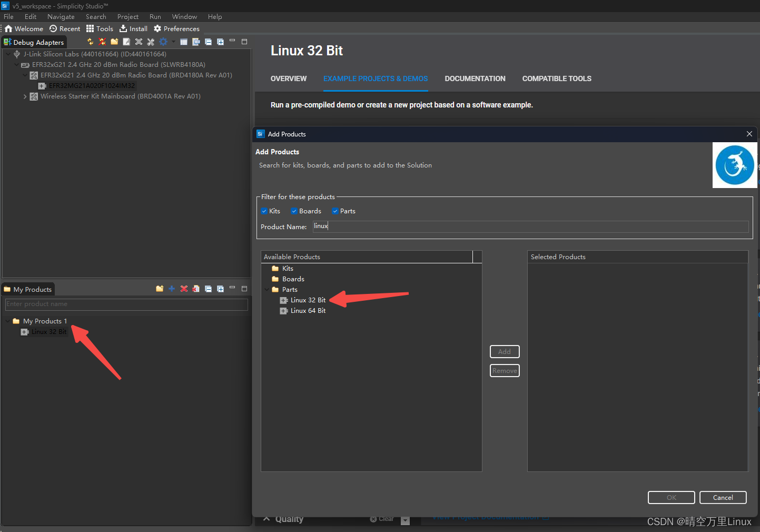Click the Debug Adapters panel tab
This screenshot has width=760, height=532.
34,42
